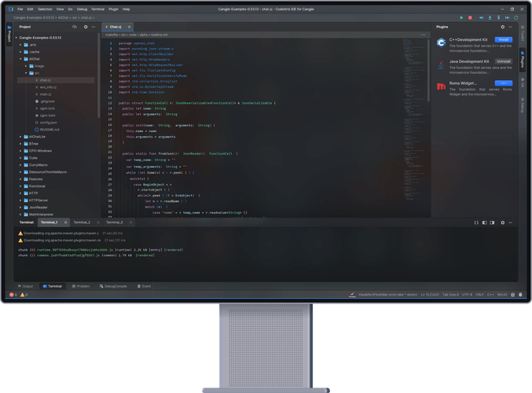Viewport: 532px width, 393px height.
Task: Click the red error count indicator
Action: 13,295
